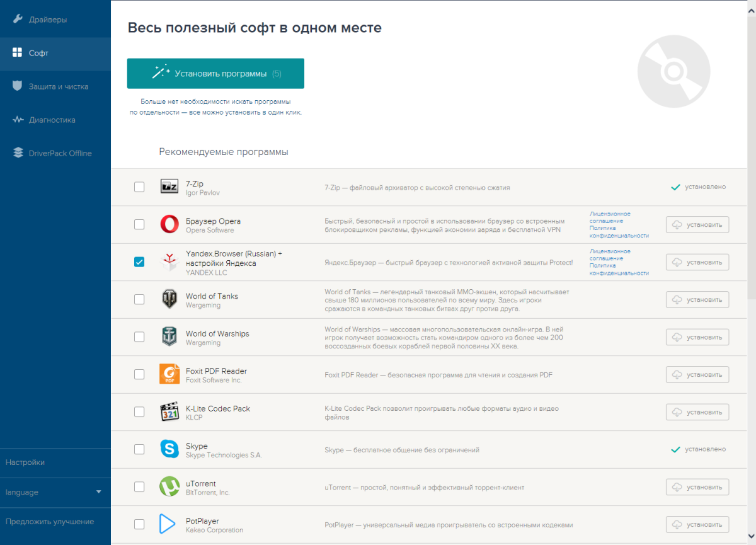Check the Skype checkbox
This screenshot has width=756, height=545.
[139, 449]
